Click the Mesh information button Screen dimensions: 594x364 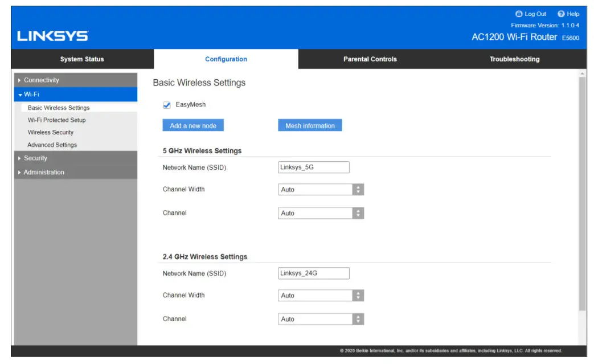point(309,125)
